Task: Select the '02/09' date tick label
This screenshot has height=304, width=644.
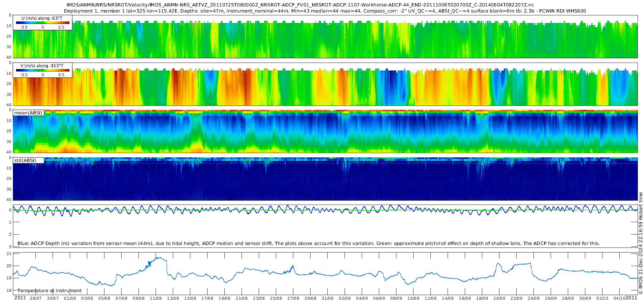Action: point(345,298)
